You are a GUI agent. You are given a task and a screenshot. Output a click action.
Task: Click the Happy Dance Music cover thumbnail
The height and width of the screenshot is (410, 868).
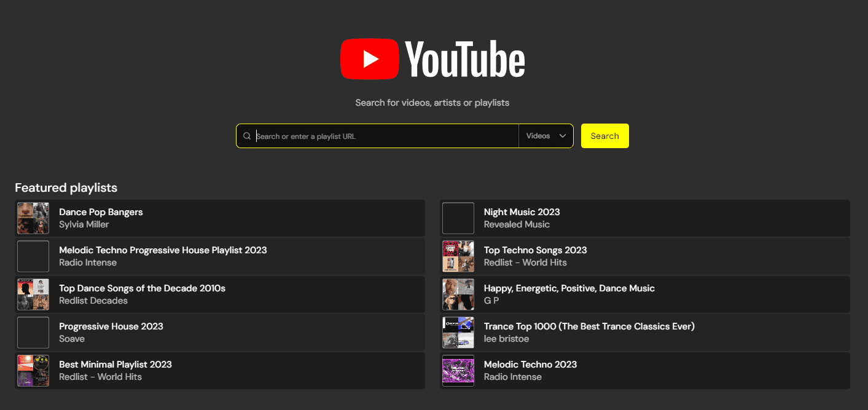[458, 294]
